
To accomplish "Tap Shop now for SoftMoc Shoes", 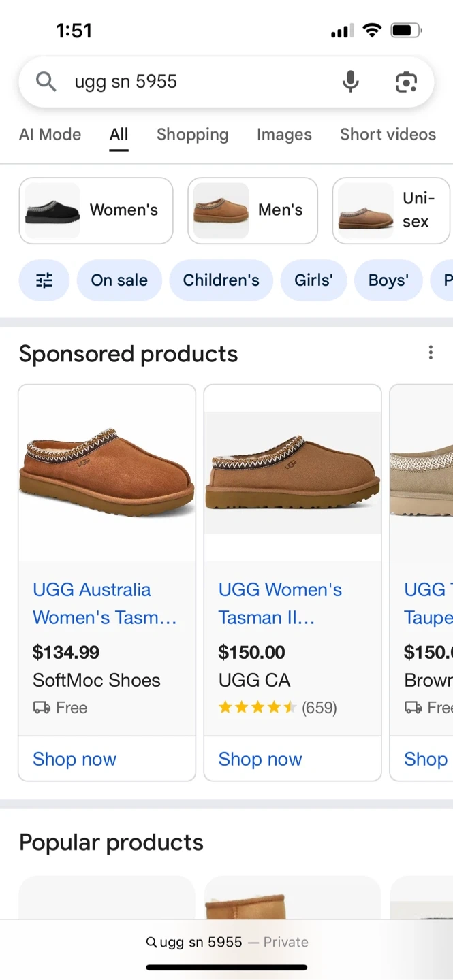I will pyautogui.click(x=75, y=759).
